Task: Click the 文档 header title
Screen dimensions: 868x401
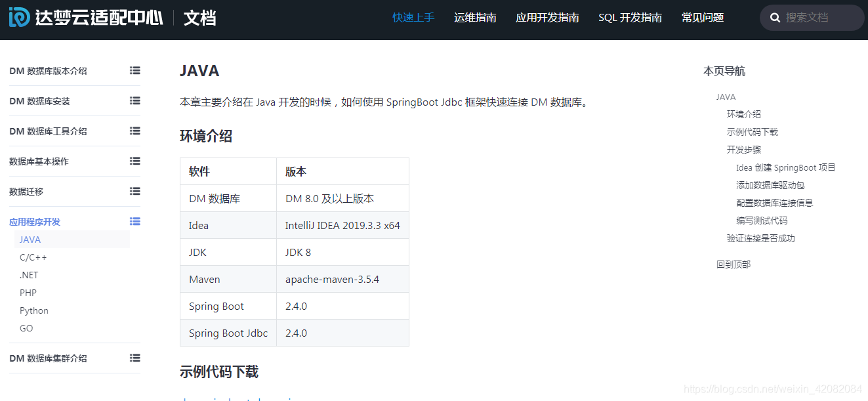Action: [199, 18]
